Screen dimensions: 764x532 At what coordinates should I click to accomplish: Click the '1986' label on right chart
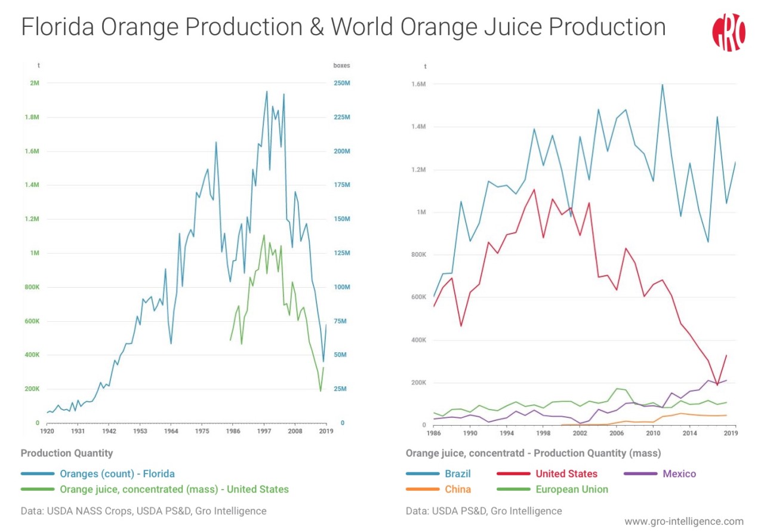click(433, 433)
